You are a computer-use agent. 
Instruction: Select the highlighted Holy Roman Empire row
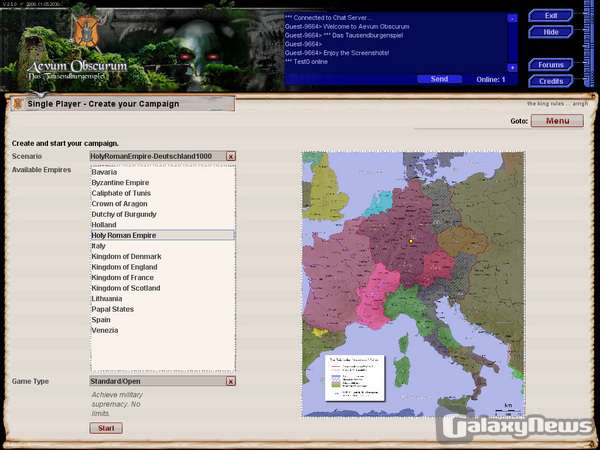tap(163, 235)
